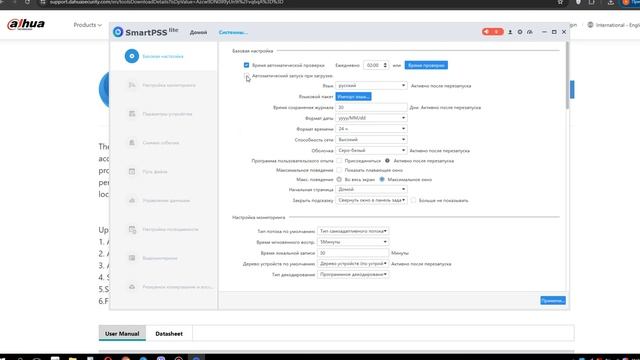The height and width of the screenshot is (360, 640).
Task: Check the show floating window checkbox
Action: [339, 170]
